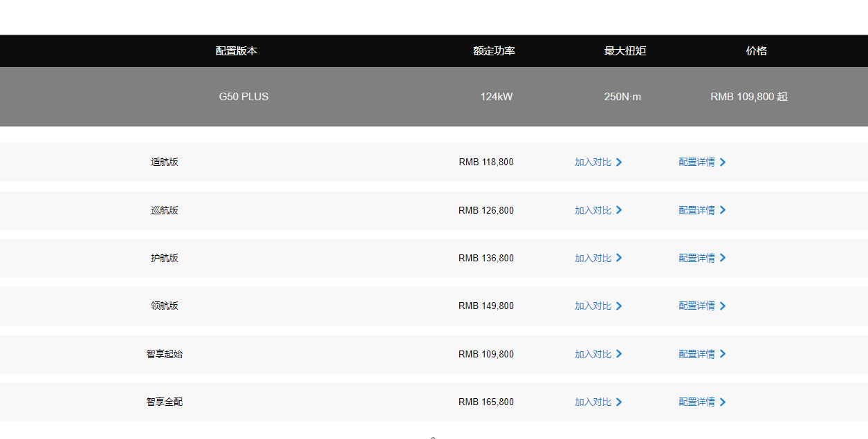Click the chevron beside 加入对比 in 护航版 row
Viewport: 868px width, 439px height.
(619, 258)
